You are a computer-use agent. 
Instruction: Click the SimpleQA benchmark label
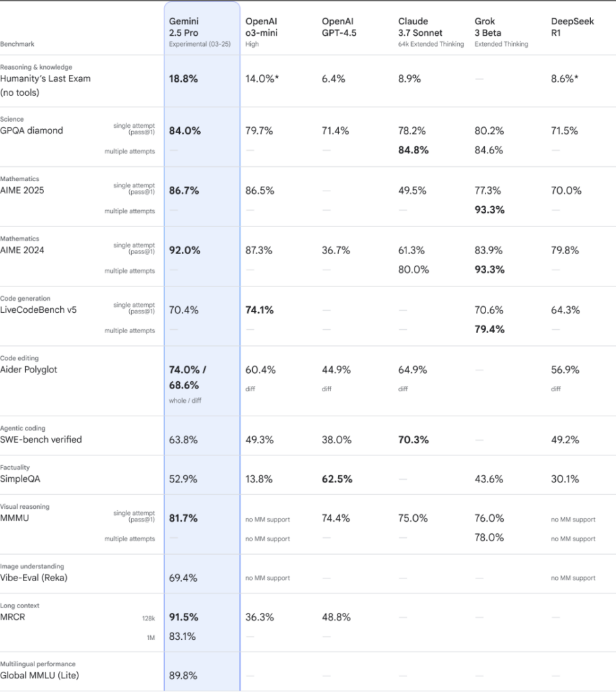20,479
